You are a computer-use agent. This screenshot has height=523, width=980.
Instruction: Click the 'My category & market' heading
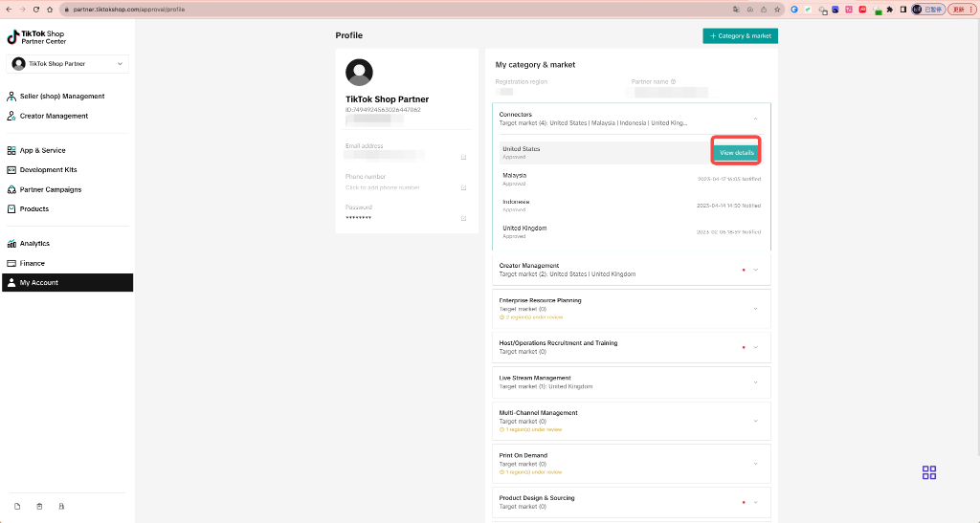click(x=535, y=65)
